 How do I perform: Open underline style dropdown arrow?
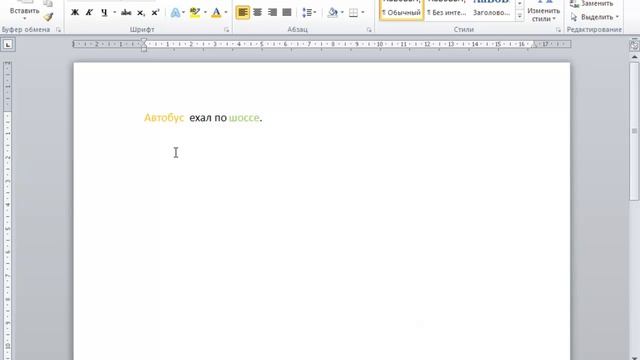114,13
